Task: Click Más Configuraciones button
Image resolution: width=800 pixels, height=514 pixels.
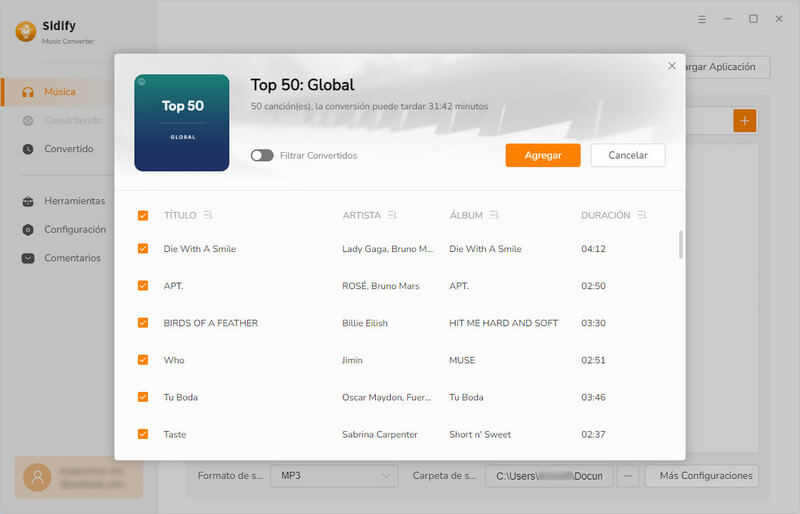Action: 702,476
